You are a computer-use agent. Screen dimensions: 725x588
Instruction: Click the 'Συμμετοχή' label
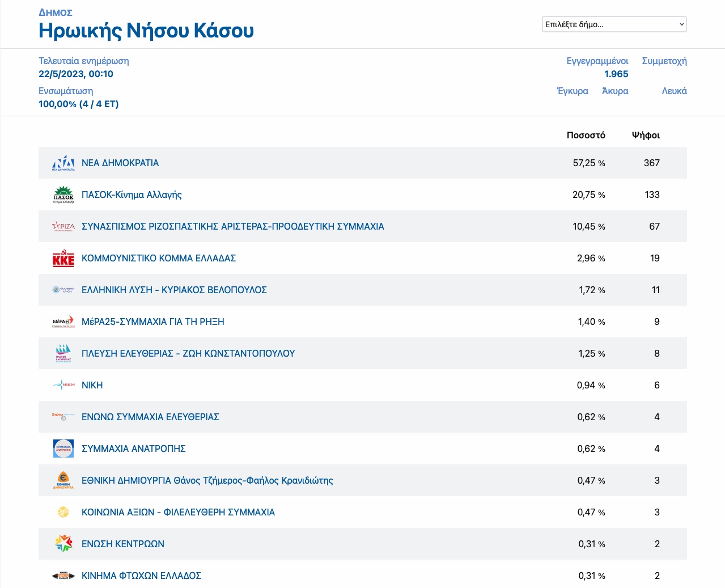point(664,61)
